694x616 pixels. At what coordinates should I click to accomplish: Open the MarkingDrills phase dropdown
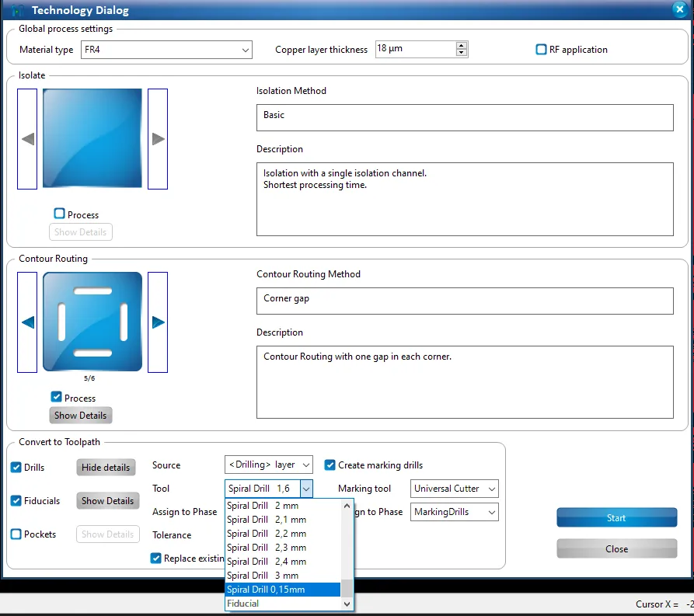[454, 512]
